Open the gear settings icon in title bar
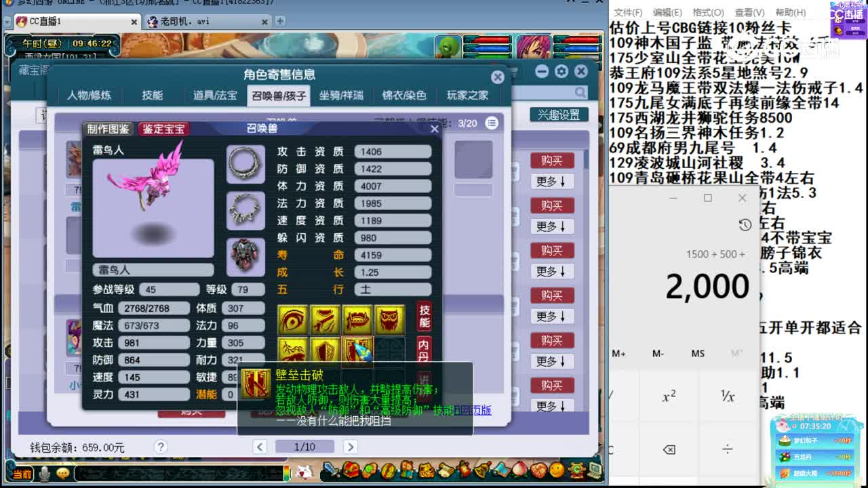Viewport: 868px width, 488px height. click(561, 71)
